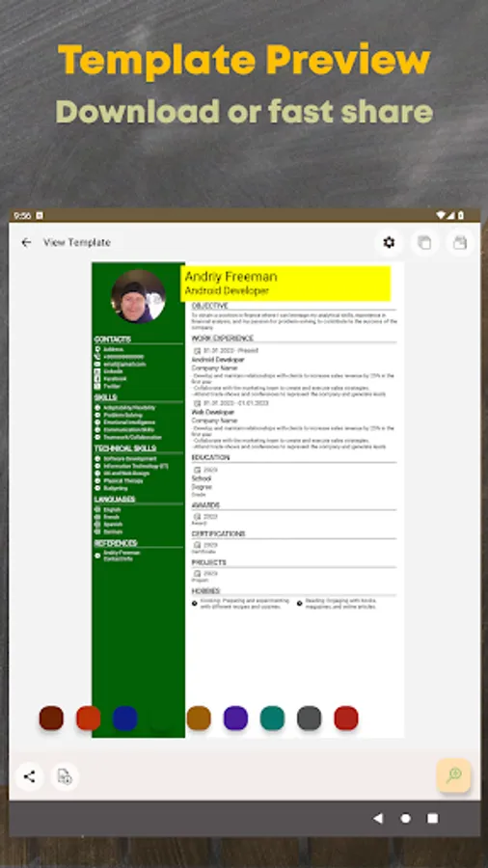488x868 pixels.
Task: Click the AWARDS section heading
Action: 205,505
